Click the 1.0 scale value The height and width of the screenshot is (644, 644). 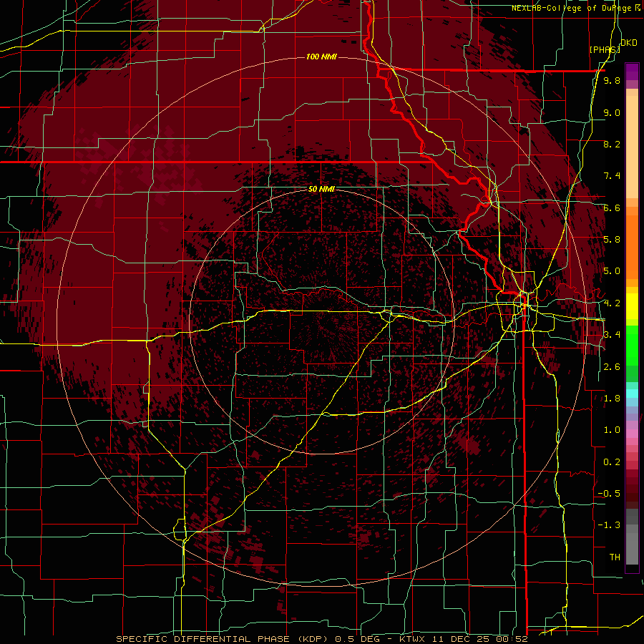pyautogui.click(x=612, y=430)
